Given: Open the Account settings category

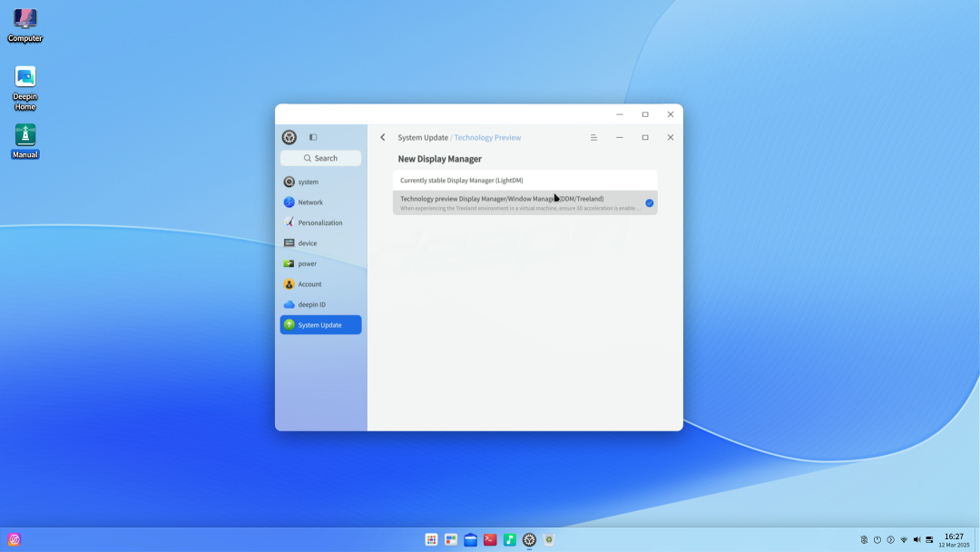Looking at the screenshot, I should 320,284.
